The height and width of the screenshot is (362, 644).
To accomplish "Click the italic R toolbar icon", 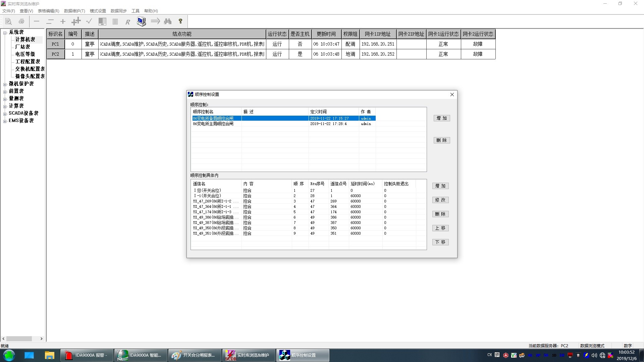I will tap(127, 22).
